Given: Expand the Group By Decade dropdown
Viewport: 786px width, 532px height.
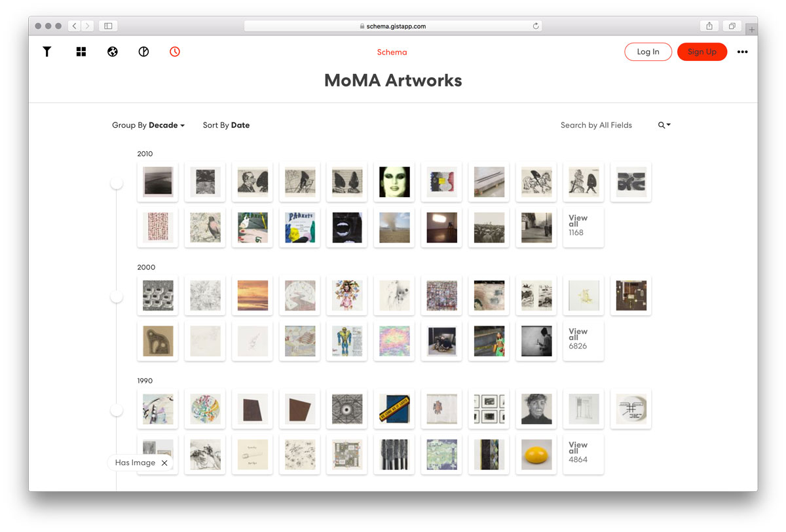Looking at the screenshot, I should pos(148,125).
